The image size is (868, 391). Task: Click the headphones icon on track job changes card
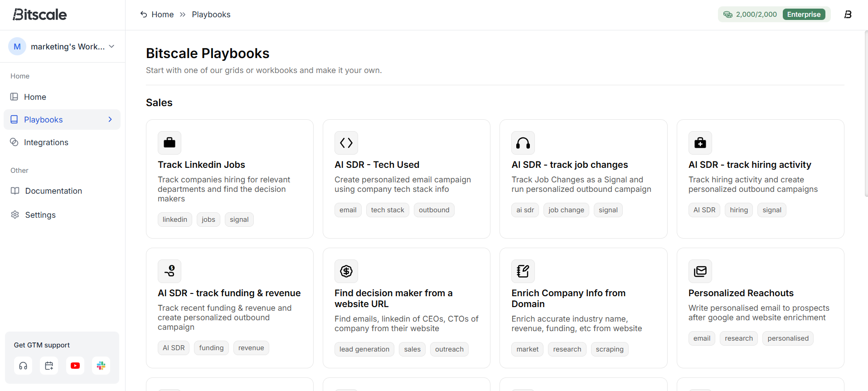[523, 143]
